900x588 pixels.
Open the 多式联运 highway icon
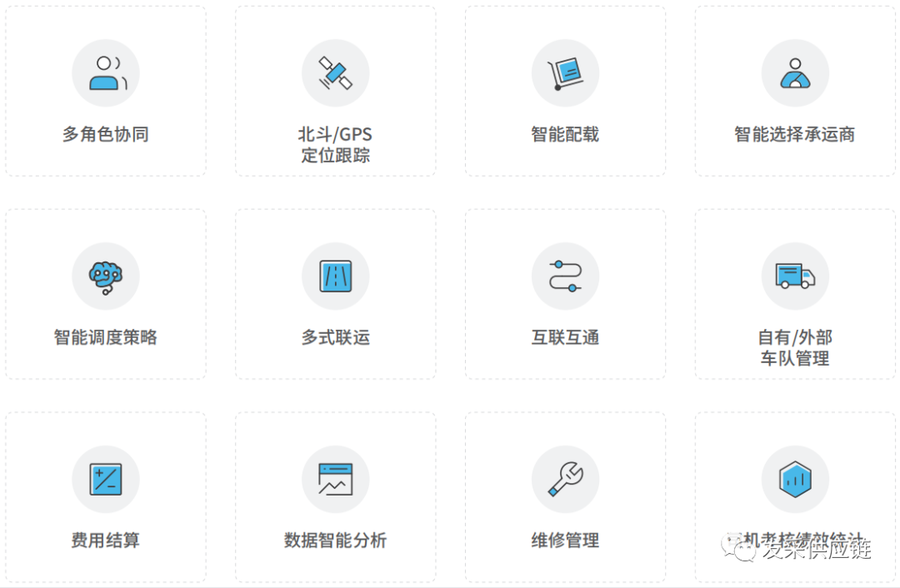pos(336,277)
